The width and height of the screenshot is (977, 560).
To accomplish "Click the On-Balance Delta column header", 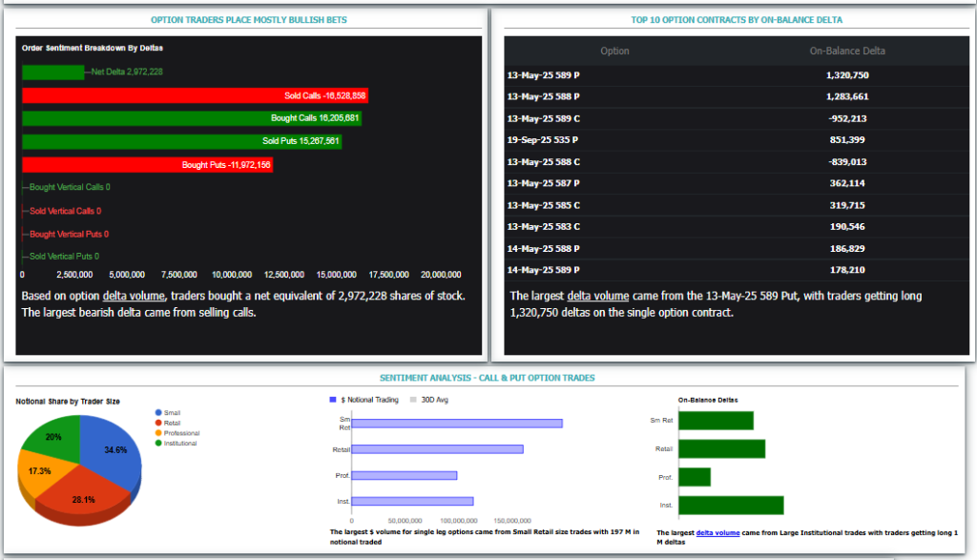I will pyautogui.click(x=847, y=52).
